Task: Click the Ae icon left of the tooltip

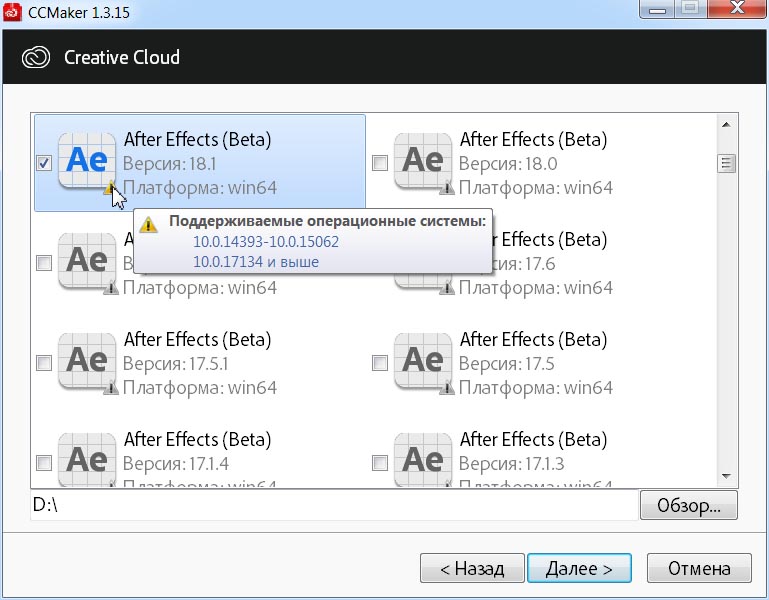Action: point(87,261)
